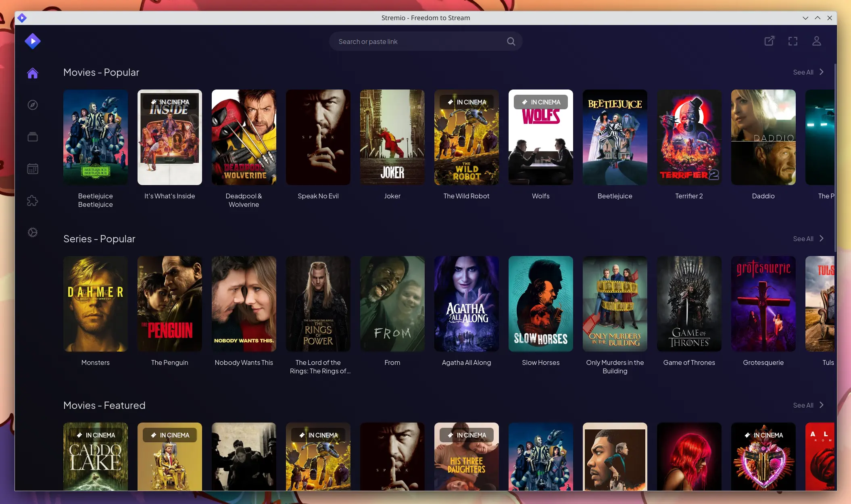Screen dimensions: 851x504
Task: Expand Movies - Featured with chevron arrow
Action: (x=822, y=405)
